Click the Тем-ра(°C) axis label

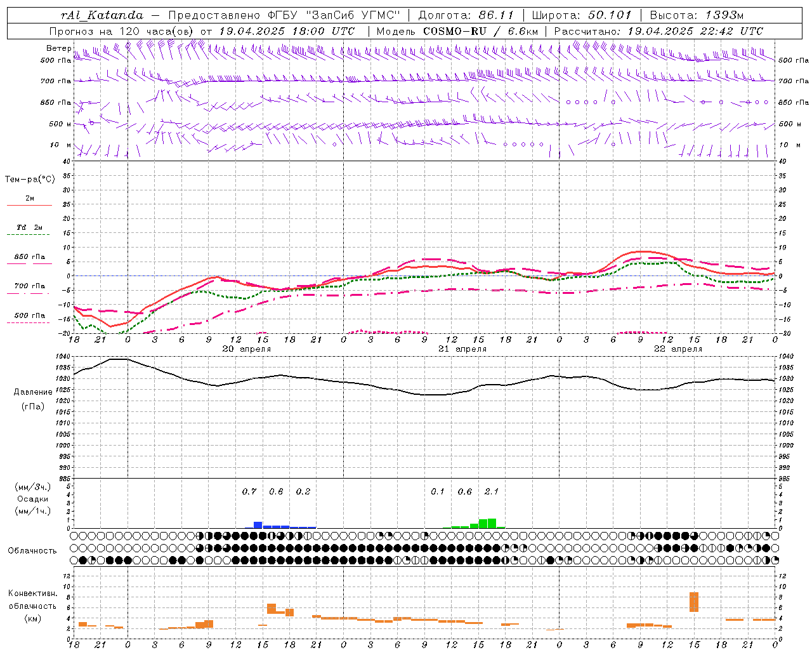(30, 180)
